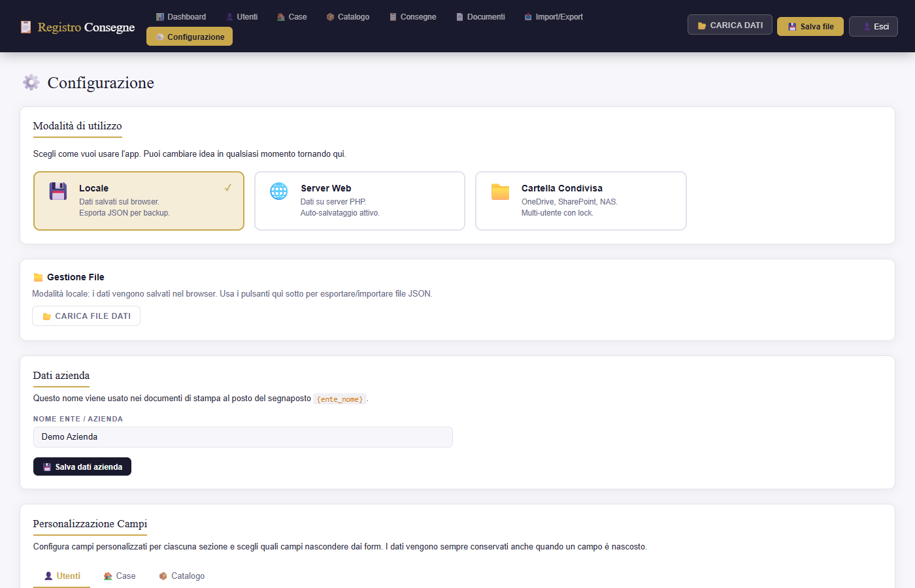Choose the Cartella Condivisa usage mode
Image resolution: width=915 pixels, height=588 pixels.
pyautogui.click(x=581, y=201)
